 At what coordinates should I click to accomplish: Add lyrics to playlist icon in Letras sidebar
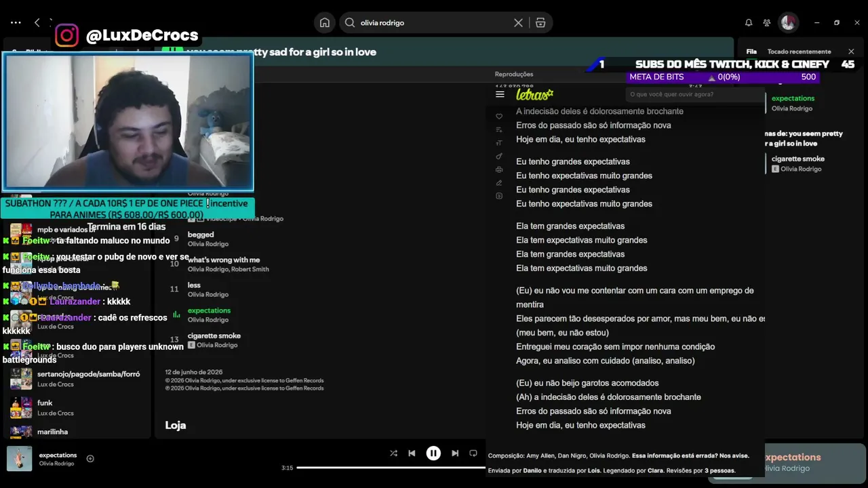click(499, 129)
